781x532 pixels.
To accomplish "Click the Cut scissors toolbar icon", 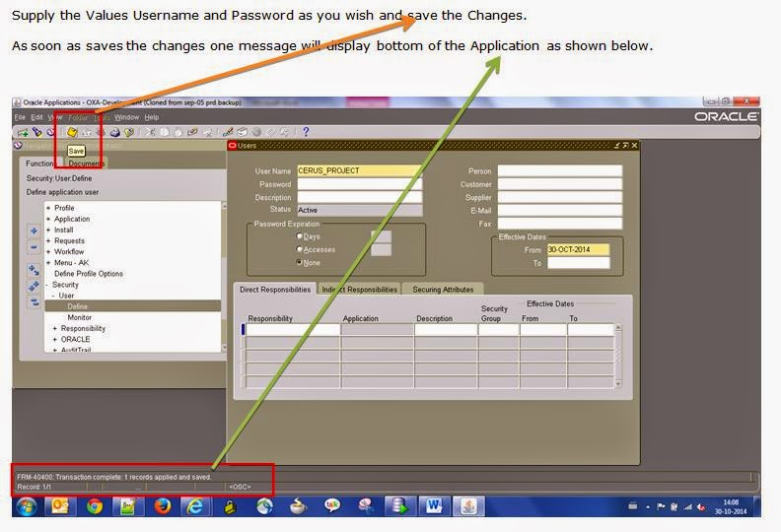I will (150, 132).
